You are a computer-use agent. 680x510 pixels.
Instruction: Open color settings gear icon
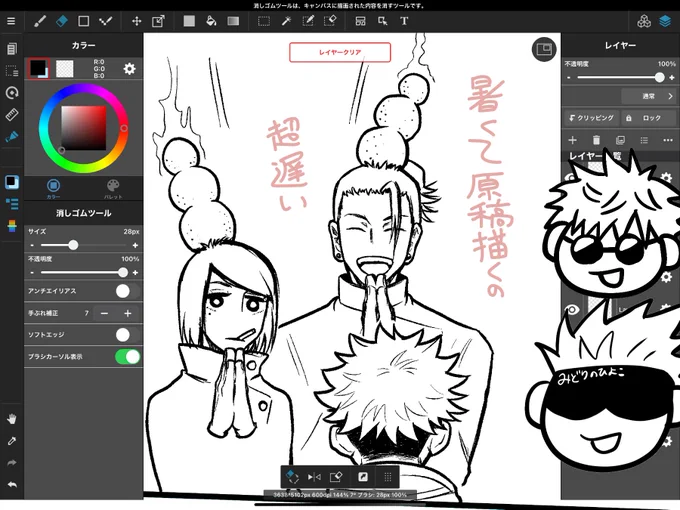coord(129,69)
